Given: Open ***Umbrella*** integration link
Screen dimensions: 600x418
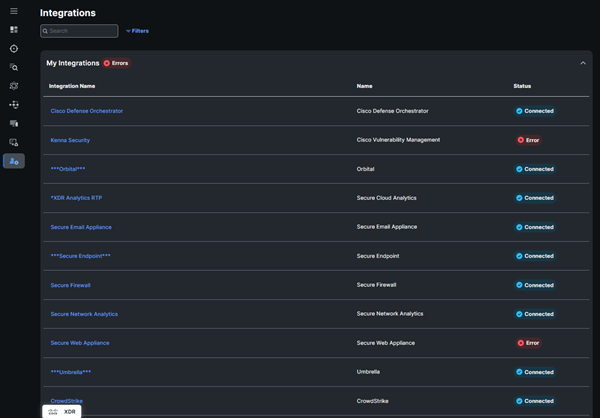Looking at the screenshot, I should click(x=71, y=372).
